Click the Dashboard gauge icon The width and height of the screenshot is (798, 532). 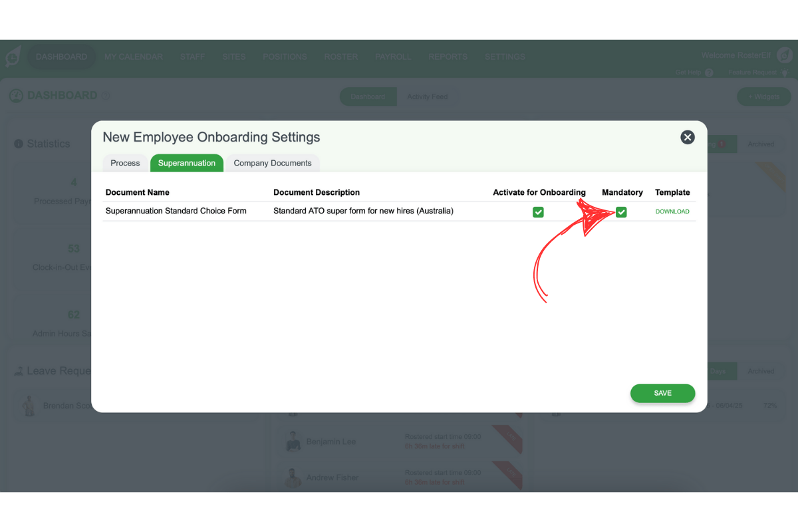16,96
